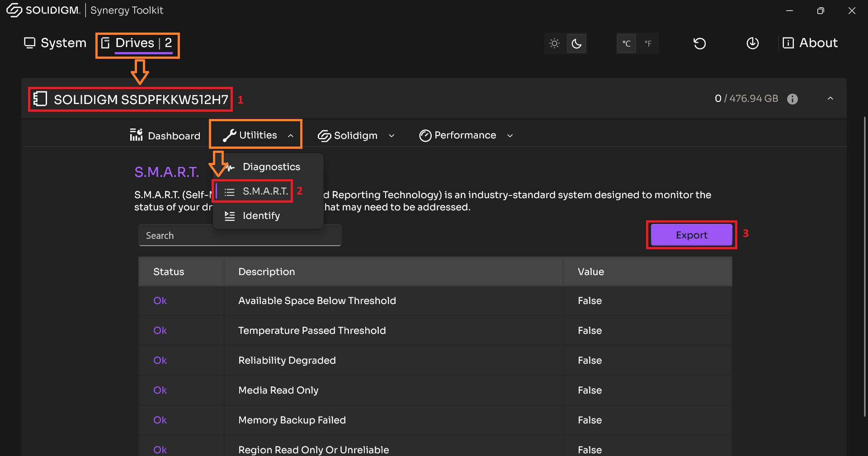Click False value for Media Read Only
This screenshot has width=868, height=456.
click(x=590, y=390)
